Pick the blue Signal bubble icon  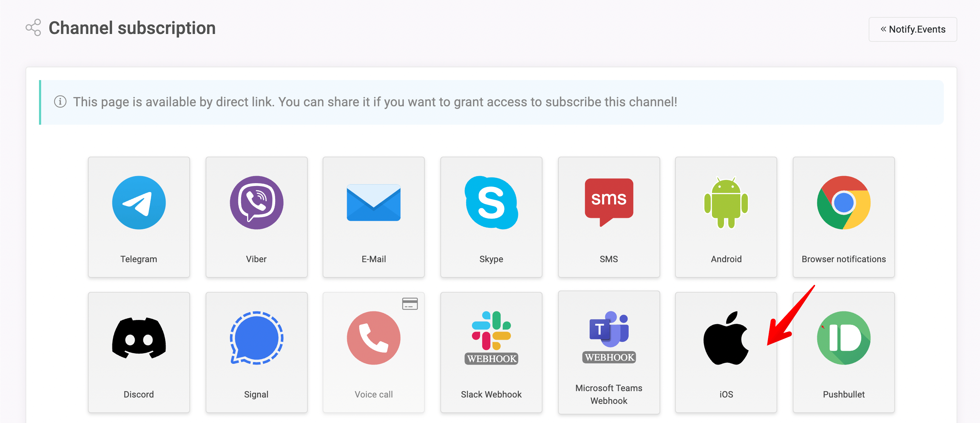coord(256,338)
